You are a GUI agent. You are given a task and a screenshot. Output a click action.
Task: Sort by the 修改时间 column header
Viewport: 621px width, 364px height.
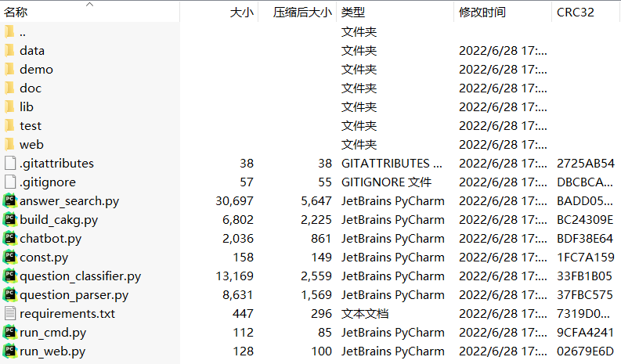coord(503,12)
